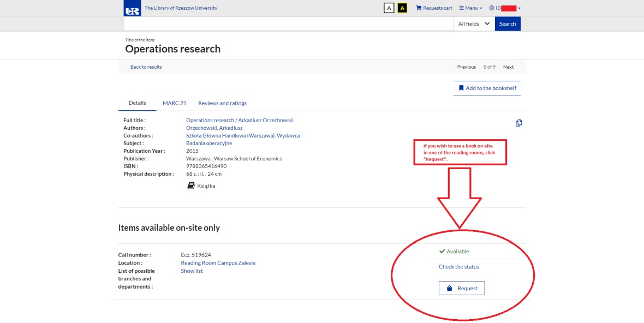Copy the record details icon

(x=518, y=123)
